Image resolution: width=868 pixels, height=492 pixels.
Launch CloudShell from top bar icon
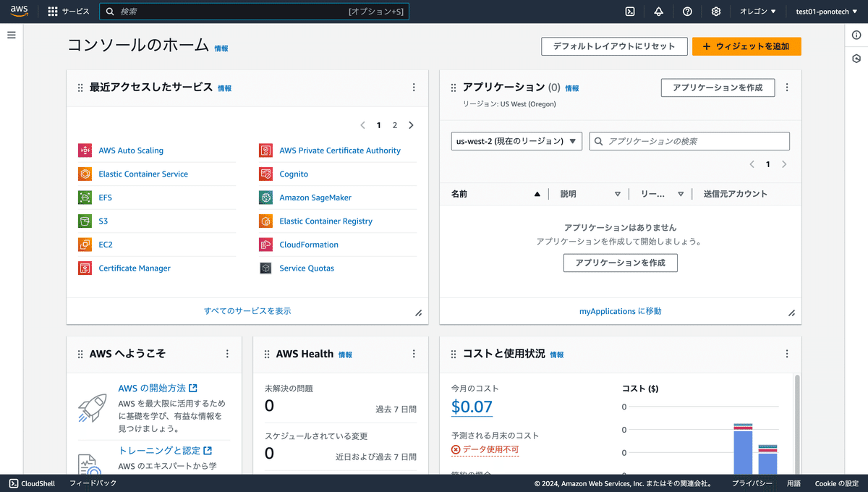[x=630, y=12]
